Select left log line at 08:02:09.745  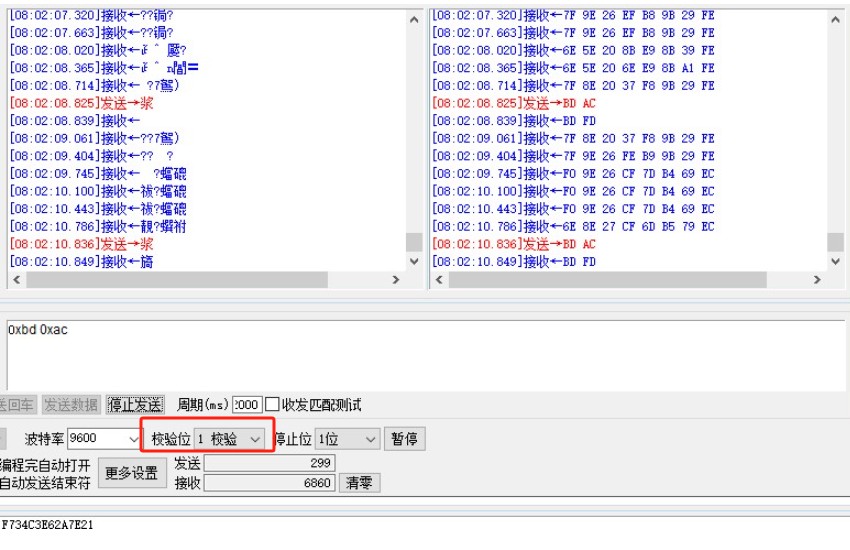[x=98, y=173]
